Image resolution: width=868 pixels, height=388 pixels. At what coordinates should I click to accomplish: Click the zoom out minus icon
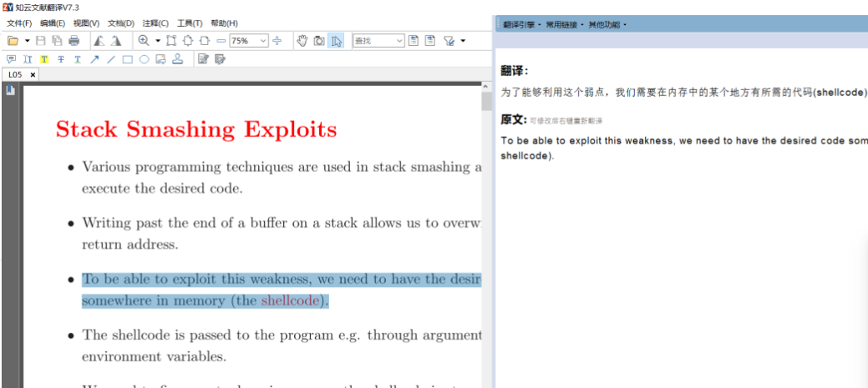(221, 40)
